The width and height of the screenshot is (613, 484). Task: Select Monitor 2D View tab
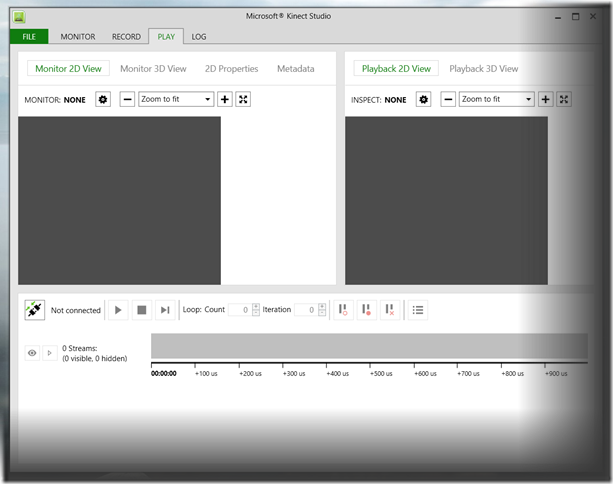pyautogui.click(x=68, y=68)
